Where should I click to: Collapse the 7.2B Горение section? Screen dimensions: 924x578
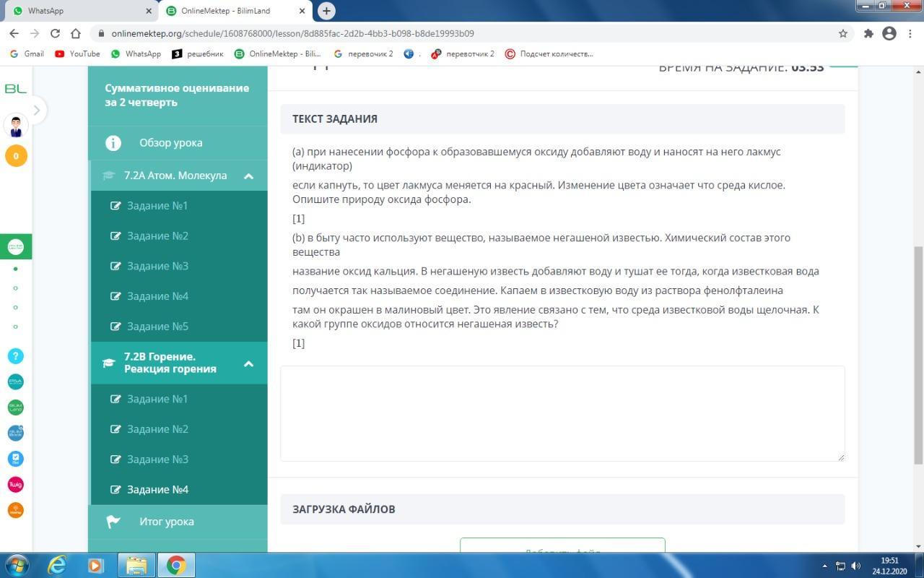248,363
